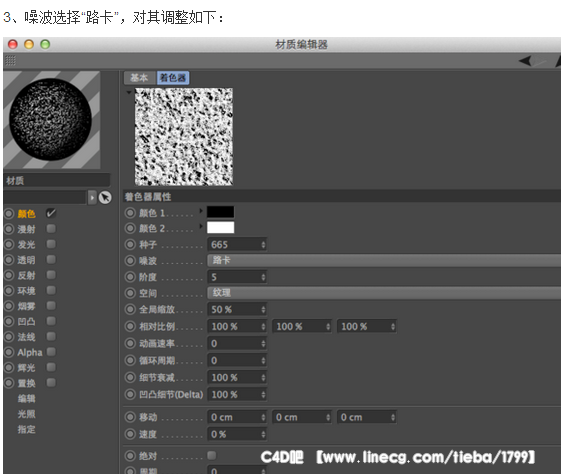Enable the 发光 channel checkbox

51,244
